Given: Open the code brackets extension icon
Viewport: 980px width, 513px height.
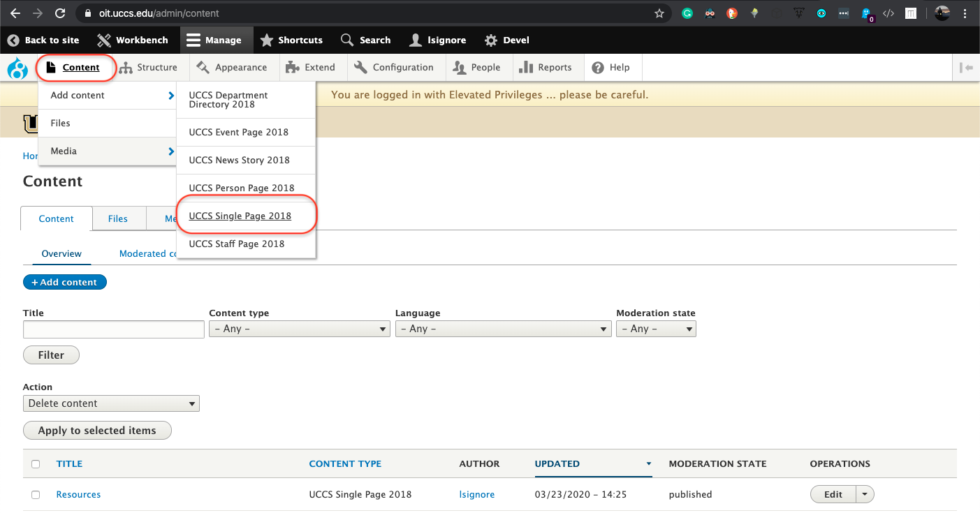Looking at the screenshot, I should [x=888, y=13].
